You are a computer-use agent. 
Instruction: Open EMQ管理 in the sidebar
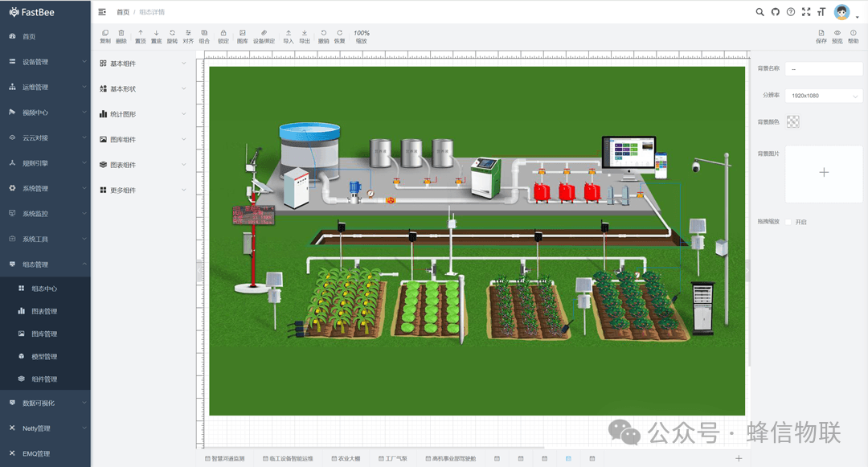(x=45, y=453)
